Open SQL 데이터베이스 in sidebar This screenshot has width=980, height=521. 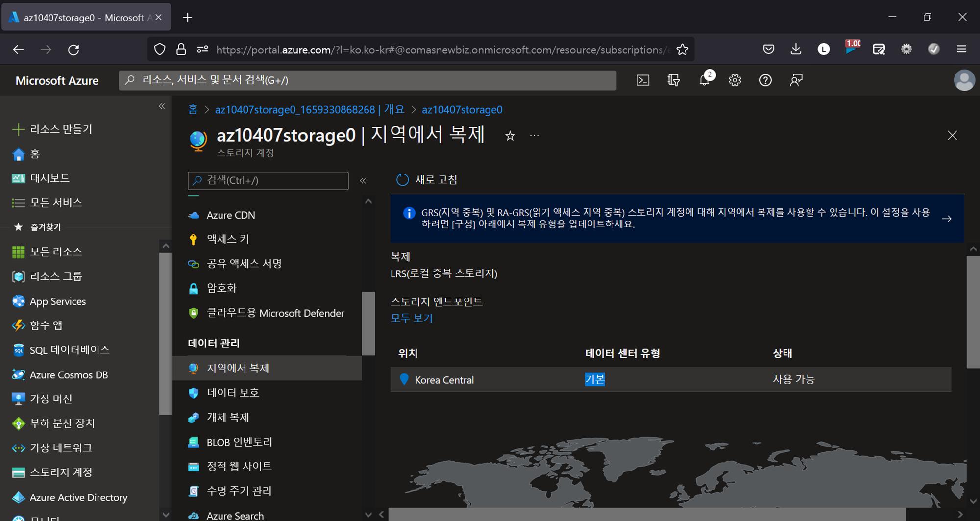point(60,350)
